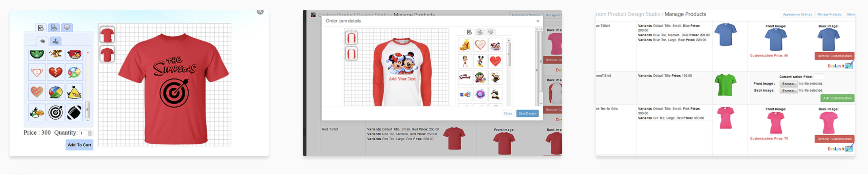The image size is (868, 174).
Task: Browse for the Green T-Shirt Back Image
Action: click(x=789, y=90)
